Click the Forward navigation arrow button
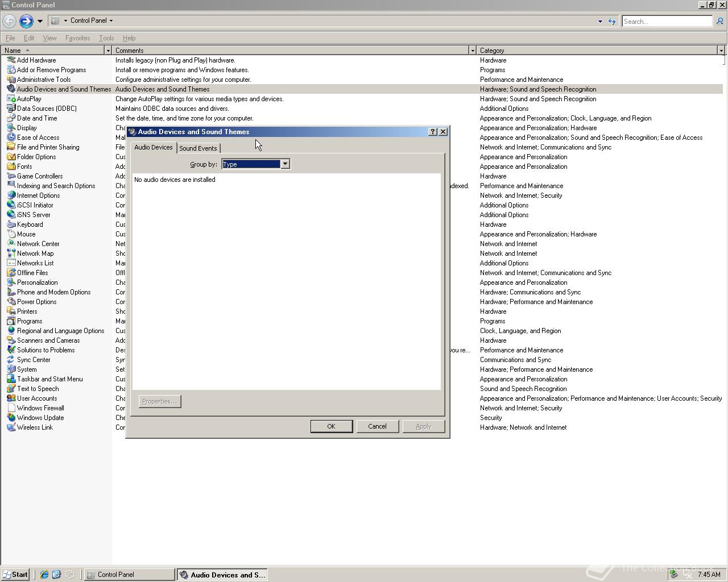The width and height of the screenshot is (728, 582). pyautogui.click(x=26, y=21)
